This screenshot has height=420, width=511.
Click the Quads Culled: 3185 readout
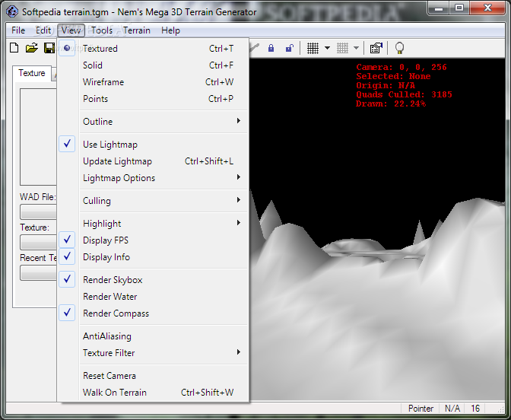click(404, 94)
